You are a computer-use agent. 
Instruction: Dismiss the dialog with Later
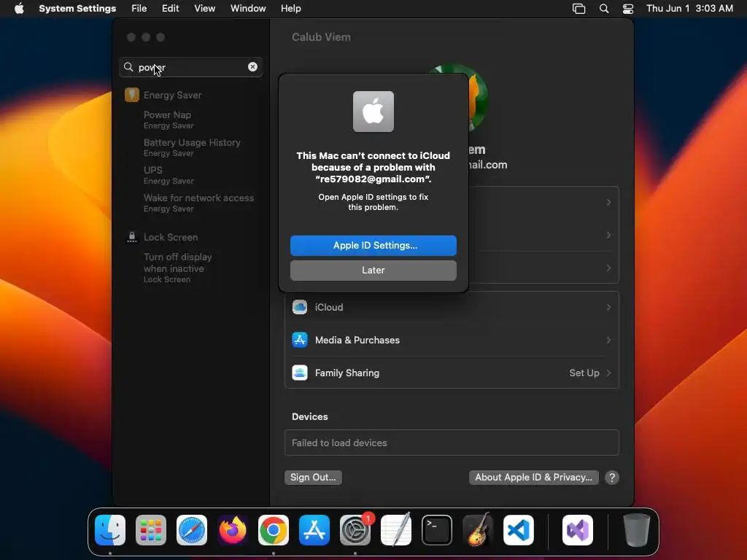(373, 270)
